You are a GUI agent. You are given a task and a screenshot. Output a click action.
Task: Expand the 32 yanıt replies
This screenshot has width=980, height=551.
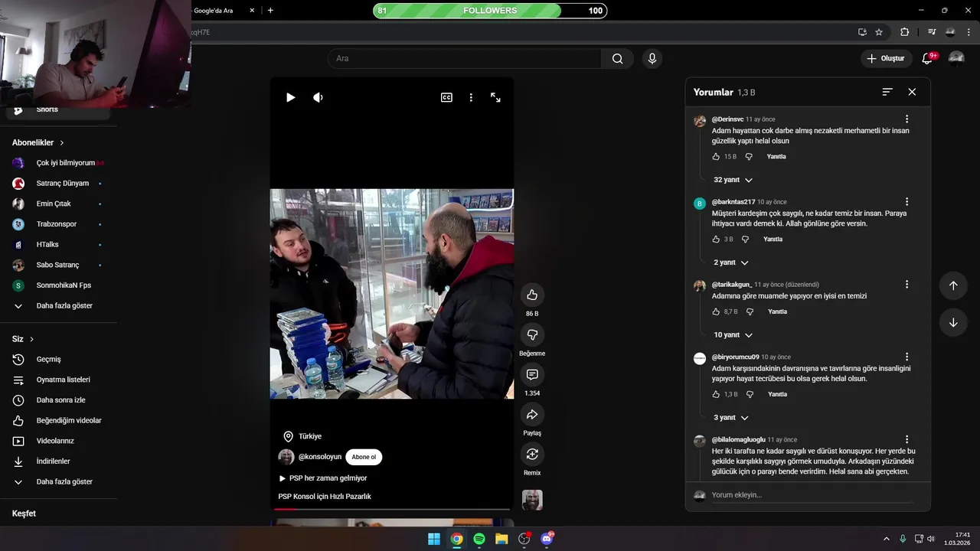[x=733, y=180]
